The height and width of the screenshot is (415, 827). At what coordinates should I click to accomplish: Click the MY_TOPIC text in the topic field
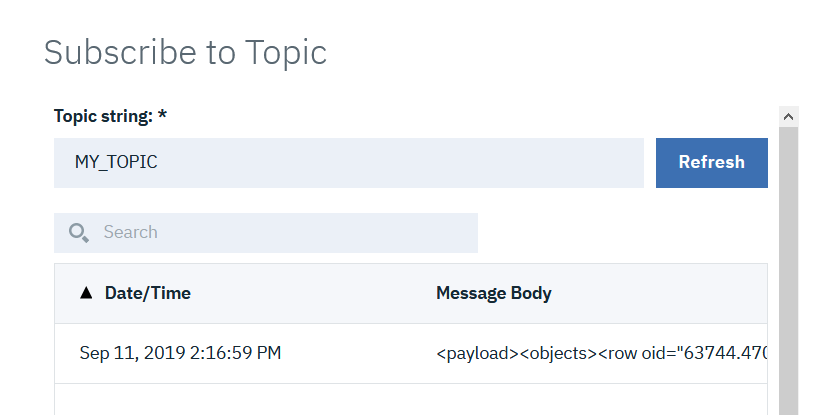116,162
